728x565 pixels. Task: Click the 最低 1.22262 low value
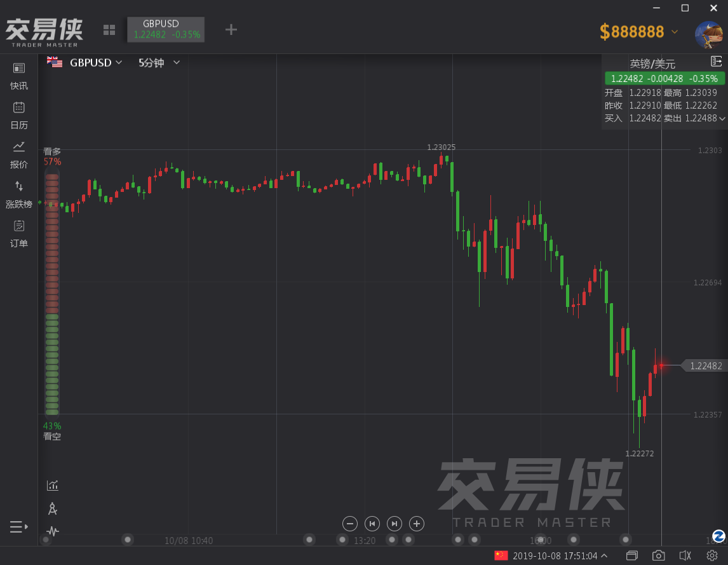pos(690,106)
